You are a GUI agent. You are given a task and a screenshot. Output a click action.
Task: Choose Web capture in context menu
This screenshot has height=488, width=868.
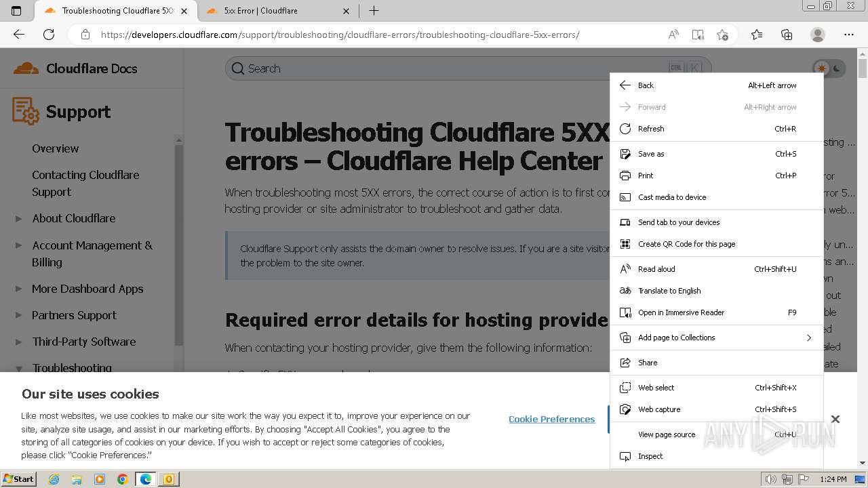[717, 409]
